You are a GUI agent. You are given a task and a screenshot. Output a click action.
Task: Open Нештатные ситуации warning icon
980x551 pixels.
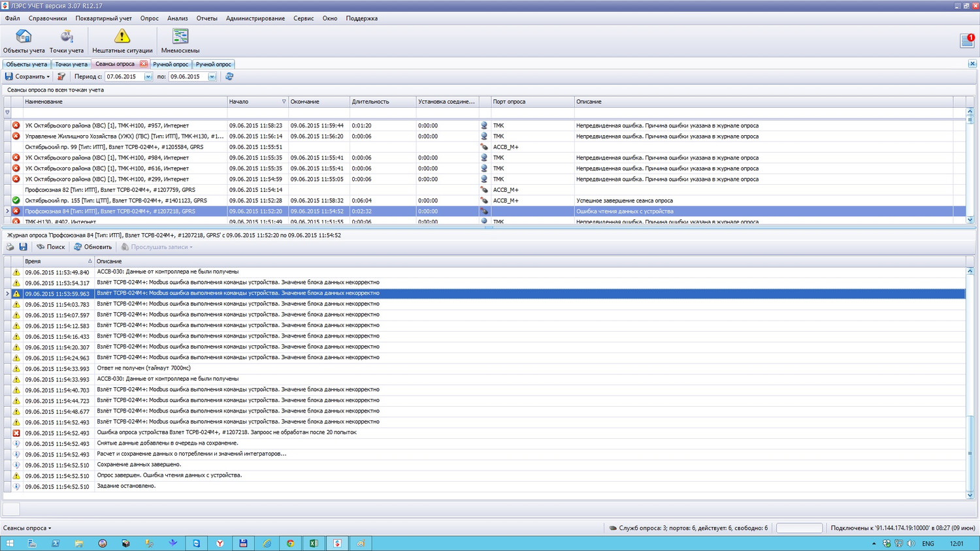[x=122, y=36]
